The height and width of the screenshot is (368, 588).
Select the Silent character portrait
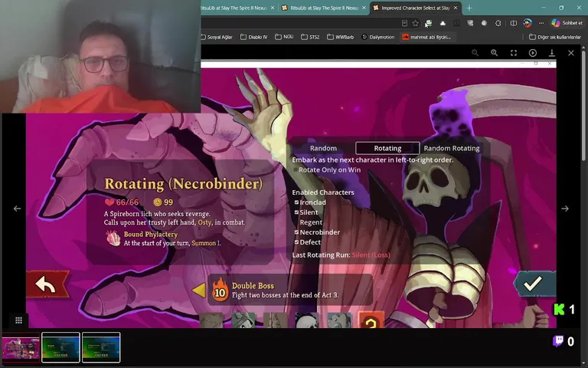tap(243, 320)
